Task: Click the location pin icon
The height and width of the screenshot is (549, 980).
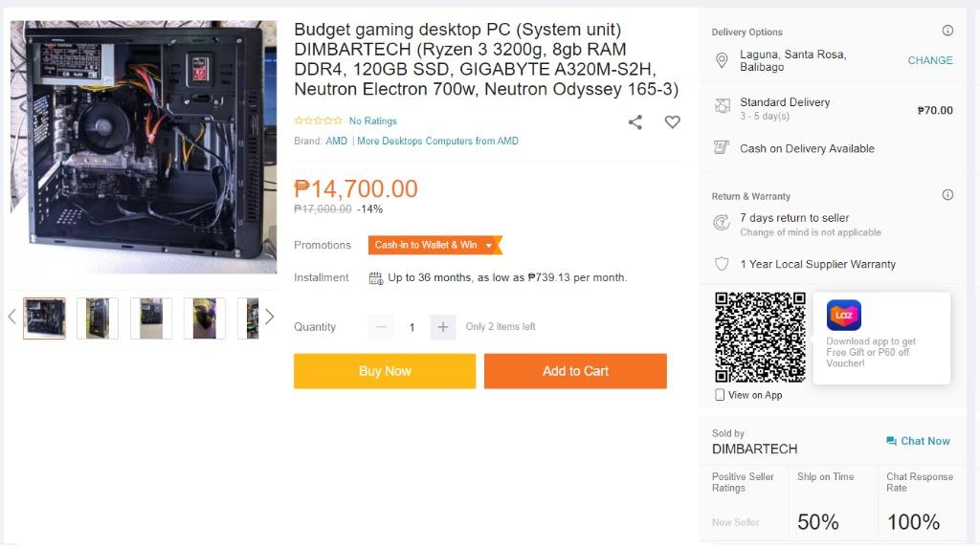Action: coord(722,60)
